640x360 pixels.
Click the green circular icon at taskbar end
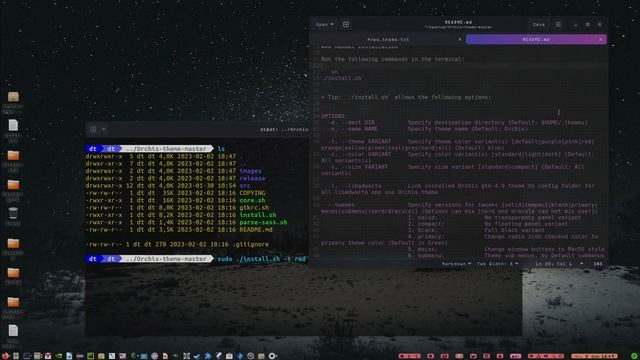(x=634, y=356)
